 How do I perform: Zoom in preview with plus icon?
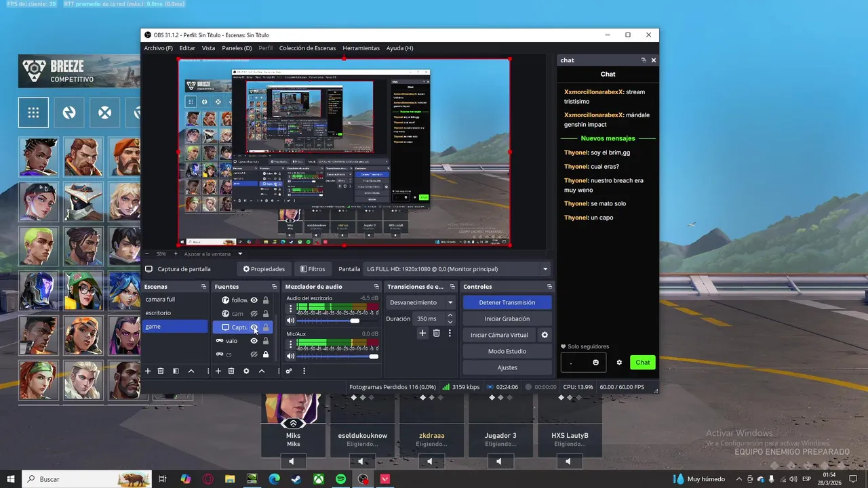(x=176, y=253)
